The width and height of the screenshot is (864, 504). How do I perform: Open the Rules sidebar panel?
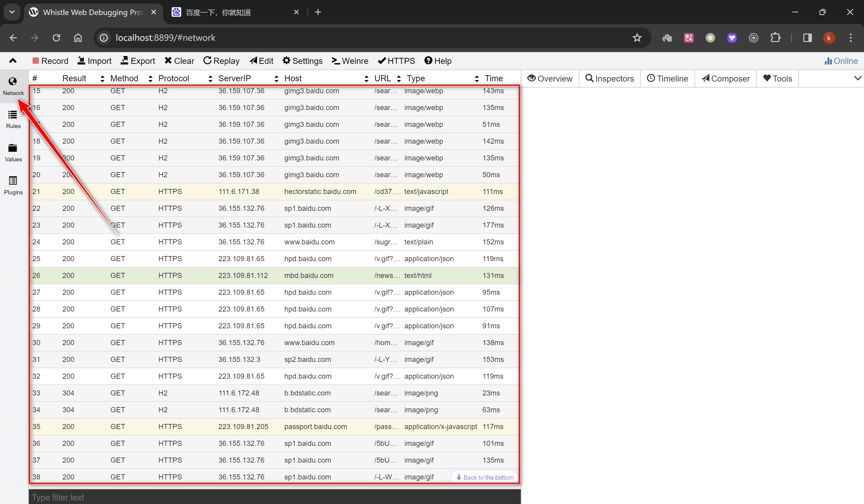pos(13,119)
